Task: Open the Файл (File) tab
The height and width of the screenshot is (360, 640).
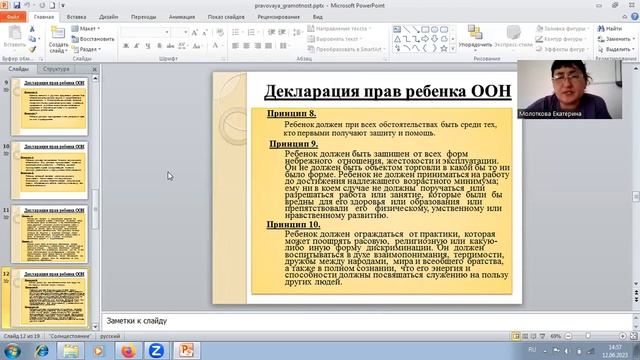Action: pos(13,17)
